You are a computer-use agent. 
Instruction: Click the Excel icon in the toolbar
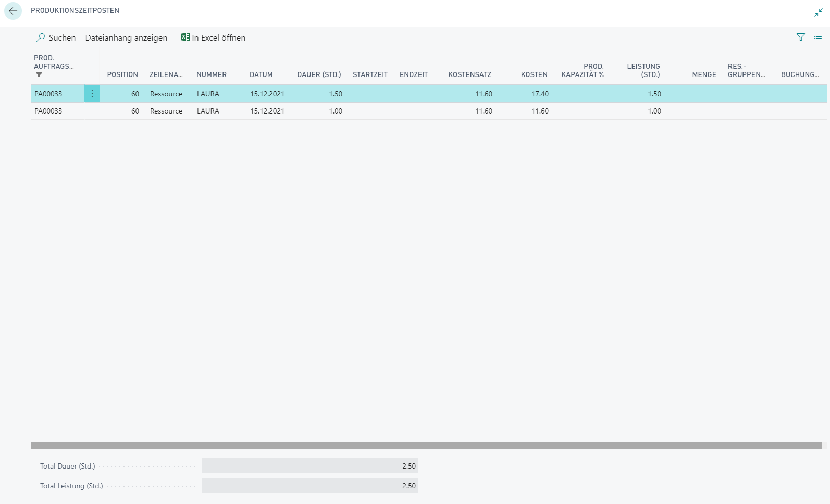click(185, 37)
